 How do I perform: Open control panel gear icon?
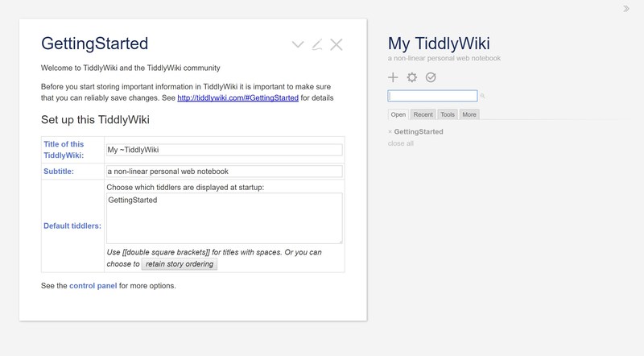tap(412, 77)
